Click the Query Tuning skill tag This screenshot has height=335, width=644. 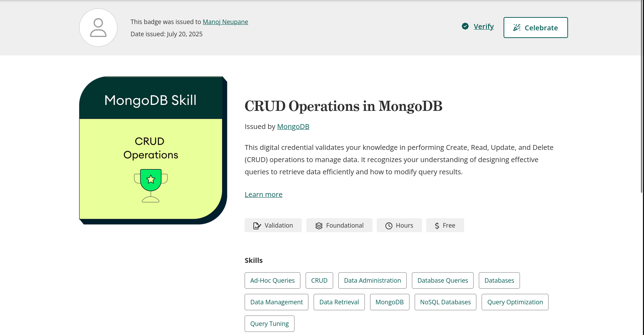tap(269, 323)
